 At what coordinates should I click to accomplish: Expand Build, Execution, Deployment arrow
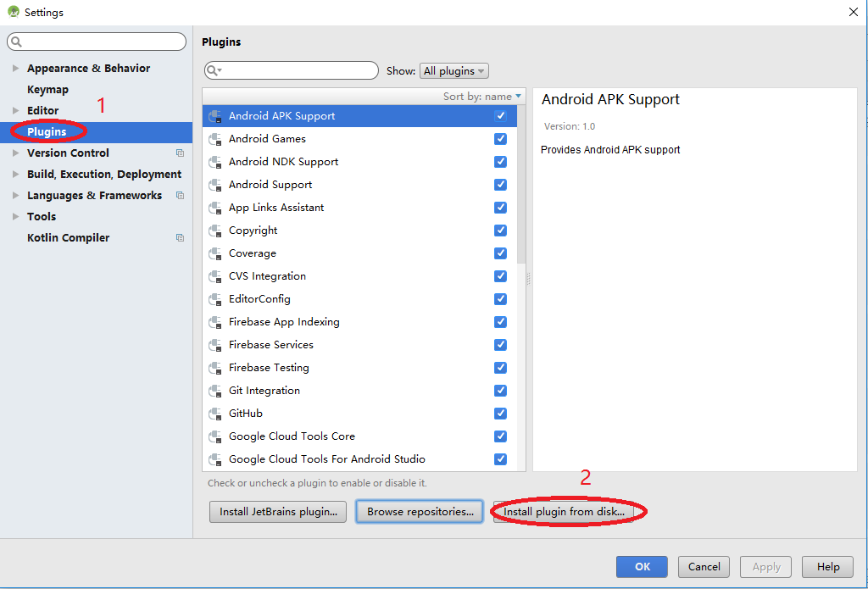pyautogui.click(x=15, y=174)
